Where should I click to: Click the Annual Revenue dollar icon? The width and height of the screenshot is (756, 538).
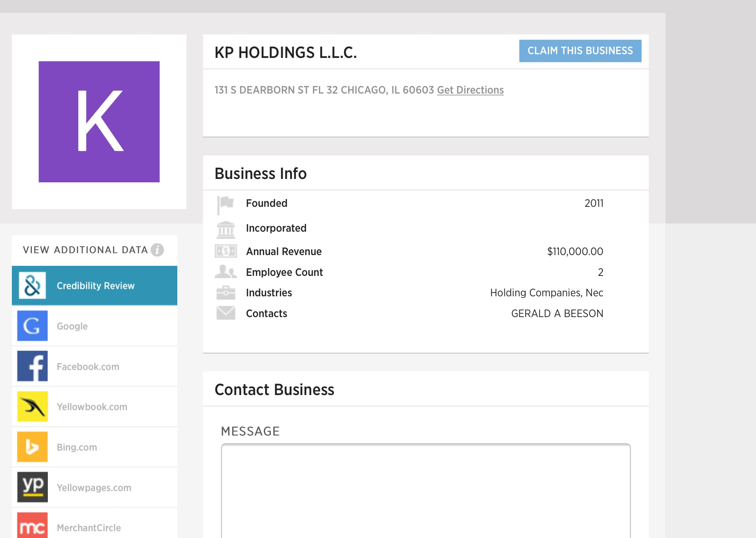pyautogui.click(x=226, y=251)
